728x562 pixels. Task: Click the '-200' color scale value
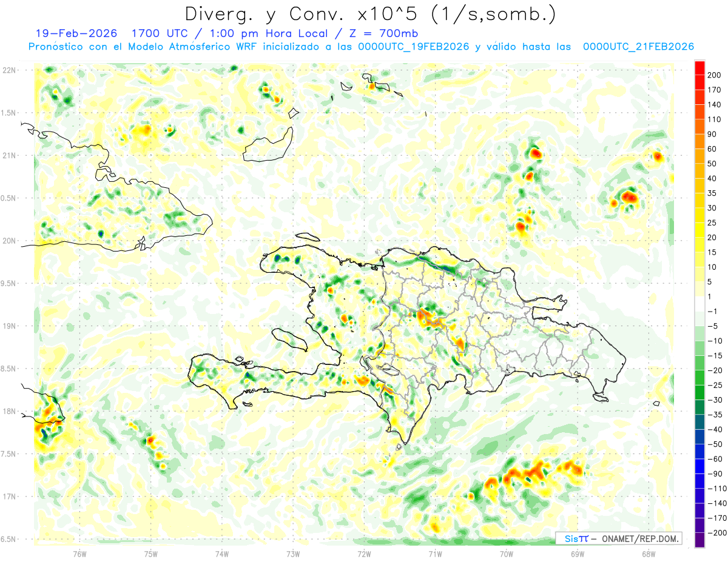point(717,533)
